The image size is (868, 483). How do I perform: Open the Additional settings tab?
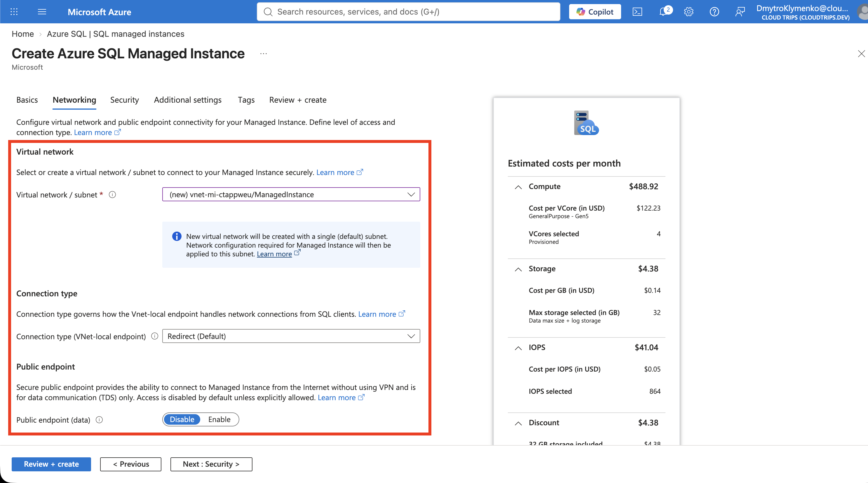tap(188, 100)
